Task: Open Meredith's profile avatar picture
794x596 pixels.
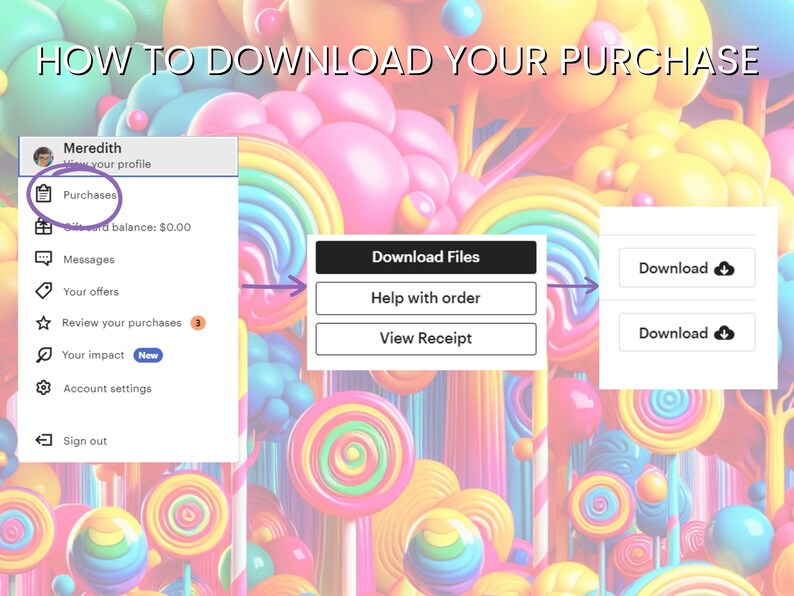Action: [x=44, y=156]
